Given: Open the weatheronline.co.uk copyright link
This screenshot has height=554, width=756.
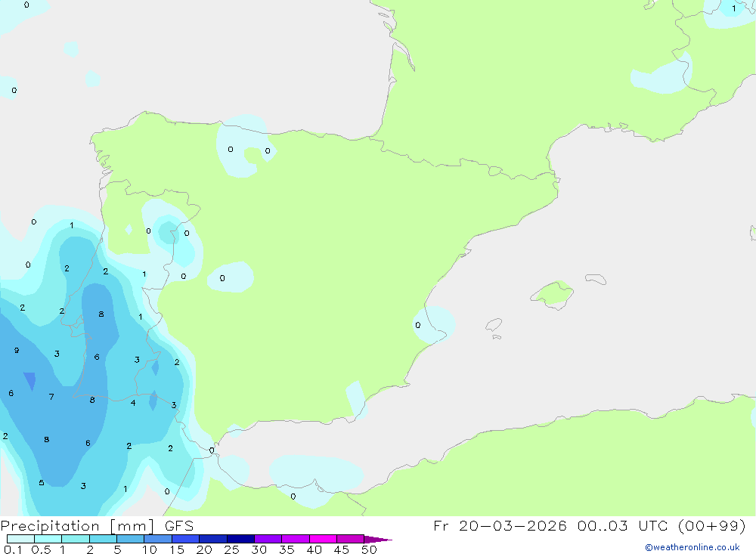Looking at the screenshot, I should [x=692, y=547].
